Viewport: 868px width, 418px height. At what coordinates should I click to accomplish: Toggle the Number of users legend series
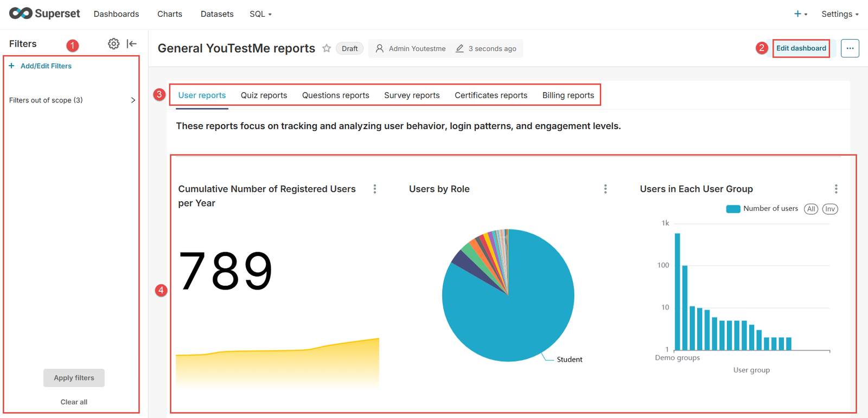pos(762,209)
